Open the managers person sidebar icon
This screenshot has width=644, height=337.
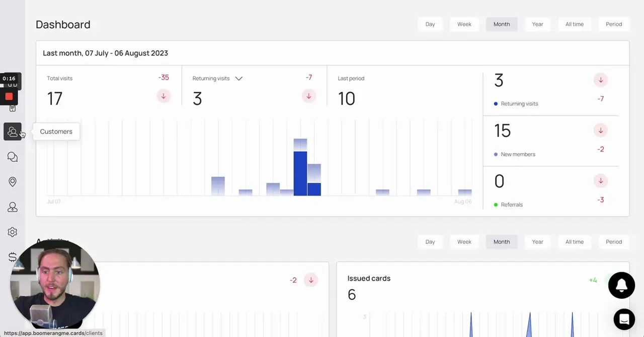coord(13,207)
